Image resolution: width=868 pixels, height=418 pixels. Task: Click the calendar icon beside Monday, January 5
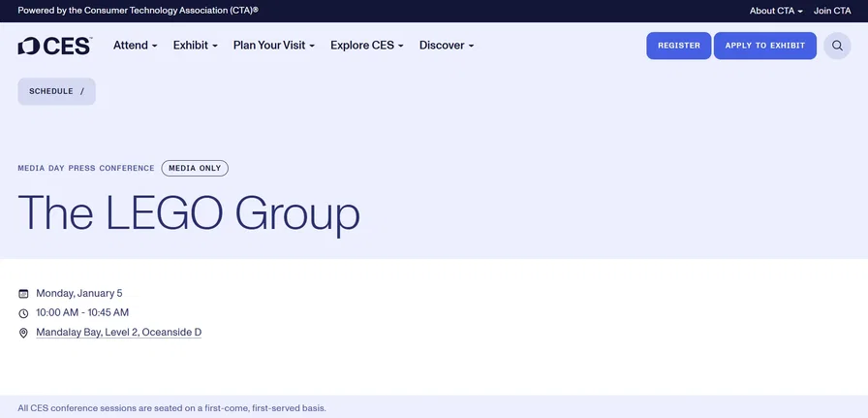(23, 294)
